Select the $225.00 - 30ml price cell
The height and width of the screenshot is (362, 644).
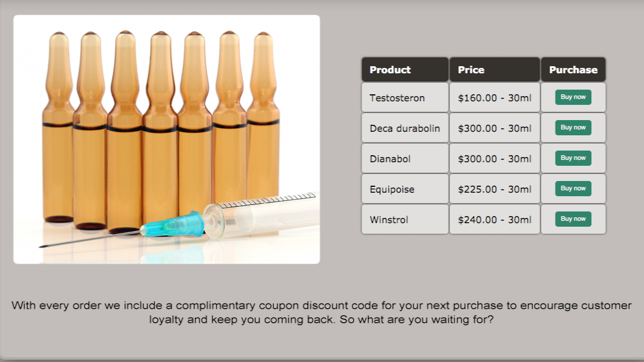(x=494, y=189)
